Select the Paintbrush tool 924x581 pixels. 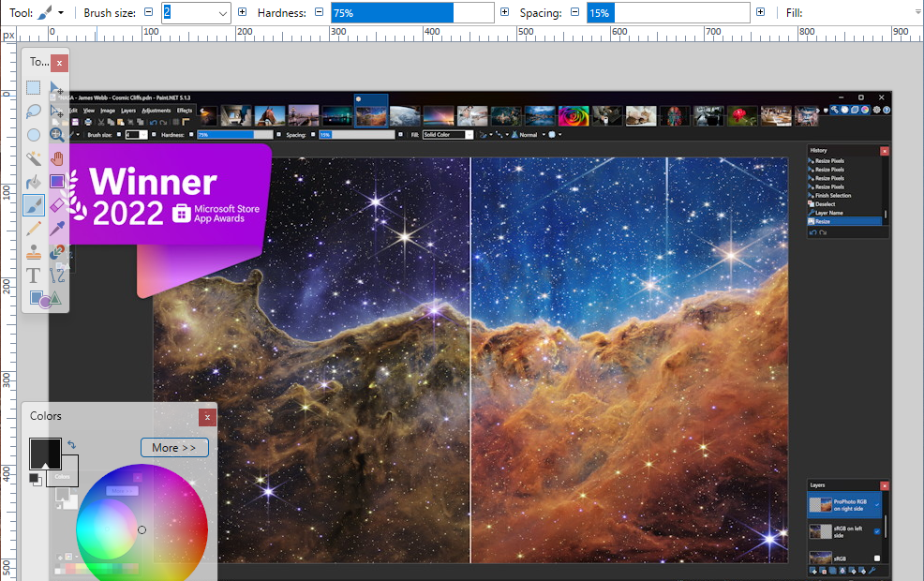[34, 205]
